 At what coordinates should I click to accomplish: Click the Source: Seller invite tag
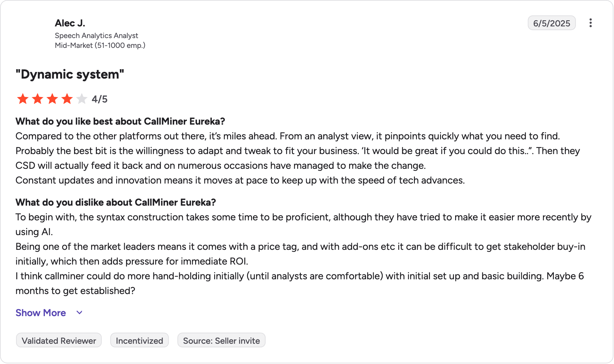coord(221,340)
